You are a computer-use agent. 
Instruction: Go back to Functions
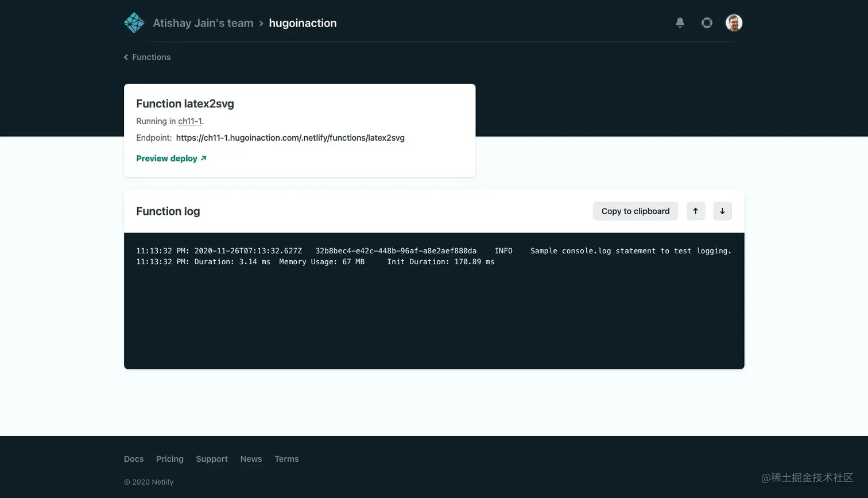(148, 57)
